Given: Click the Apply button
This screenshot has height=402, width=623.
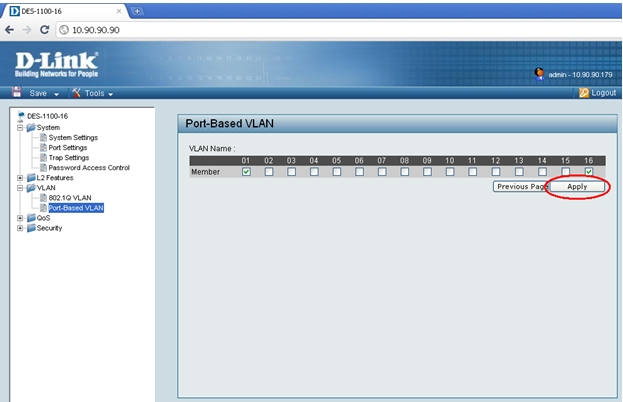Looking at the screenshot, I should (577, 187).
